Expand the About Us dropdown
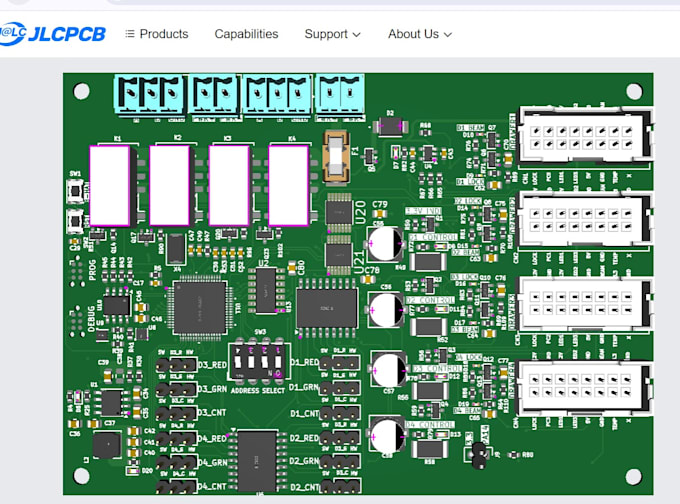 point(420,34)
